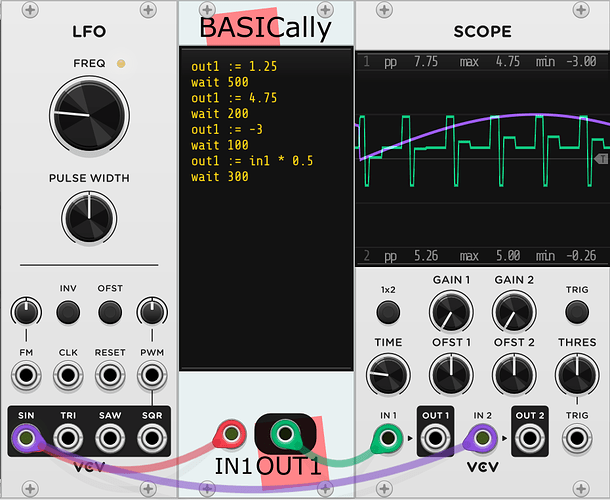Click the LFO PWM attenuator knob

point(152,311)
